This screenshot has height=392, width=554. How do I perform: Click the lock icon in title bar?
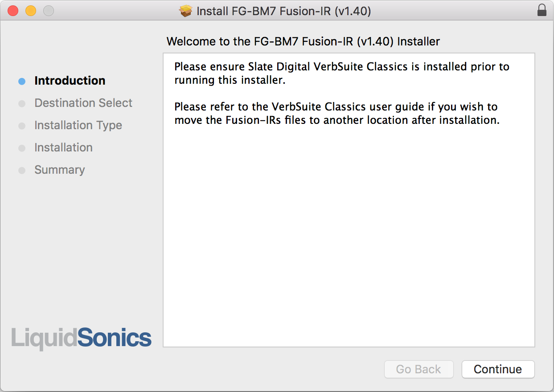point(542,11)
